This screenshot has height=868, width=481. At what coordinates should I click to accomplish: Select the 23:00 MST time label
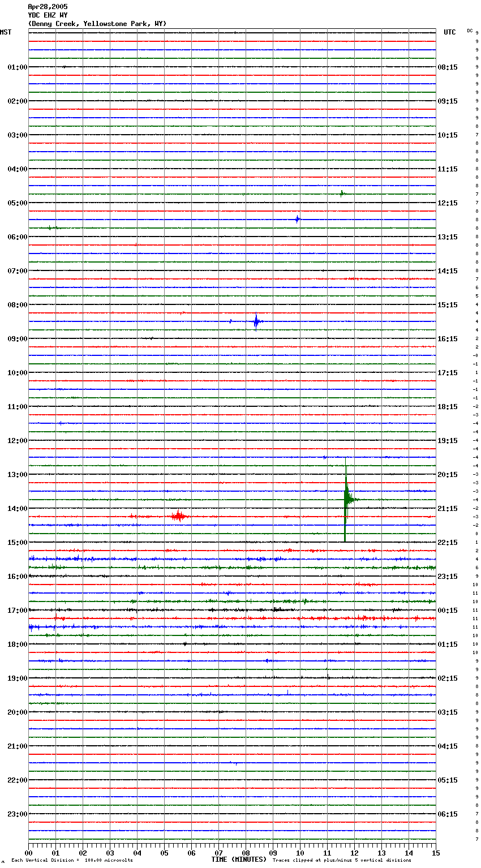(18, 814)
